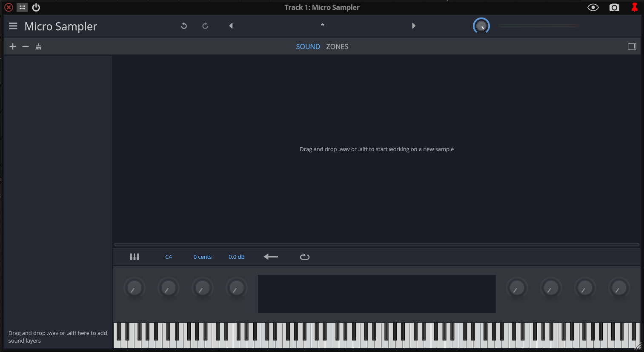This screenshot has height=352, width=644.
Task: Click the master volume knob
Action: point(481,26)
